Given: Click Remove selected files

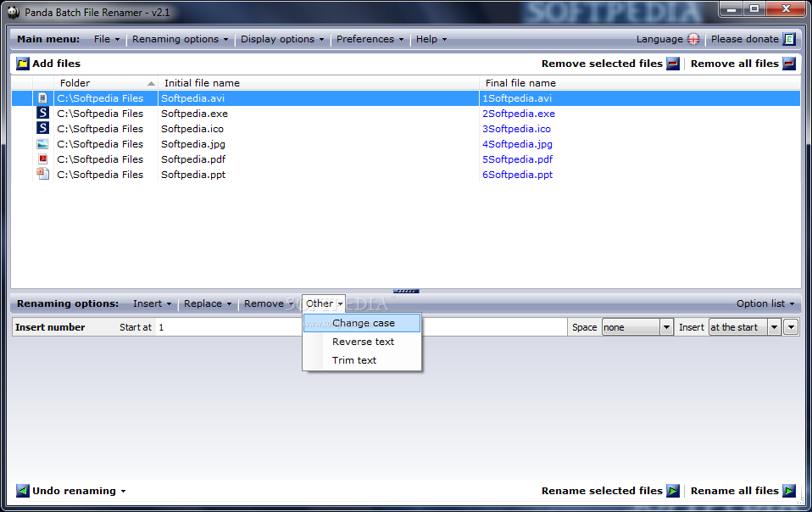Looking at the screenshot, I should point(610,64).
